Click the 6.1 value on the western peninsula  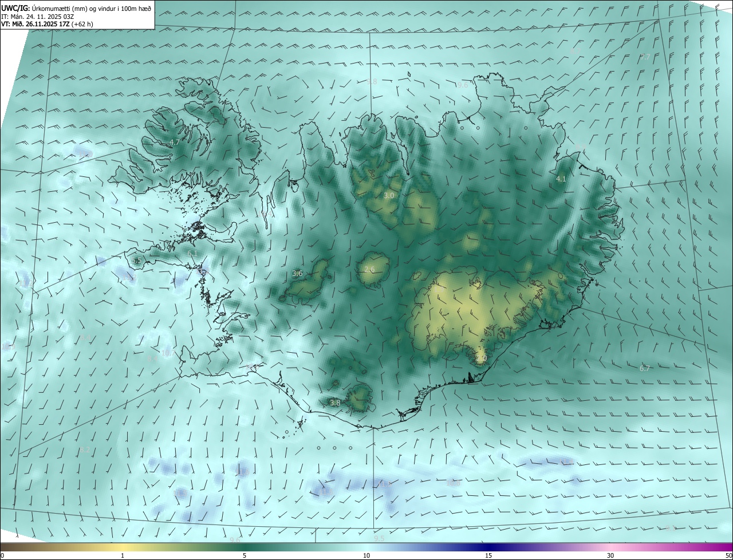point(192,253)
